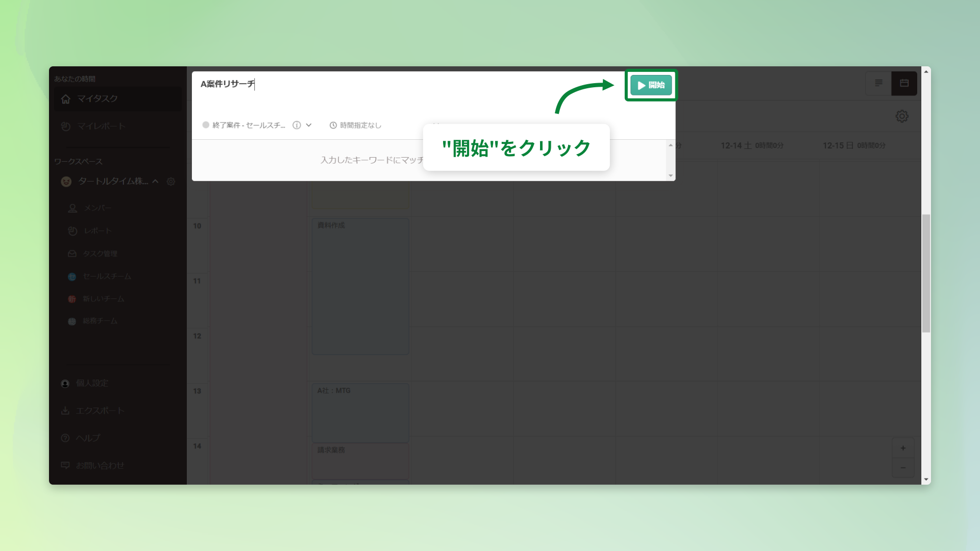This screenshot has width=980, height=551.
Task: Open workspace settings via the gear icon
Action: pos(171,182)
